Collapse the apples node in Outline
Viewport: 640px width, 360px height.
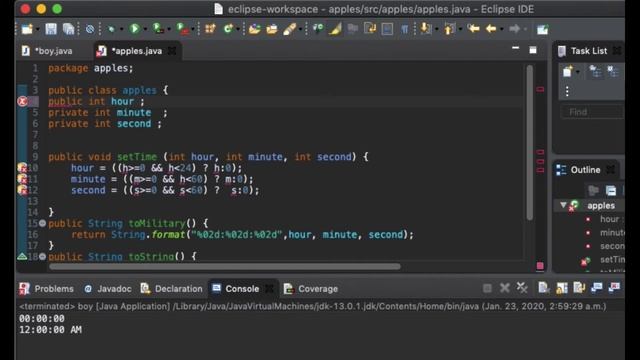pos(563,205)
